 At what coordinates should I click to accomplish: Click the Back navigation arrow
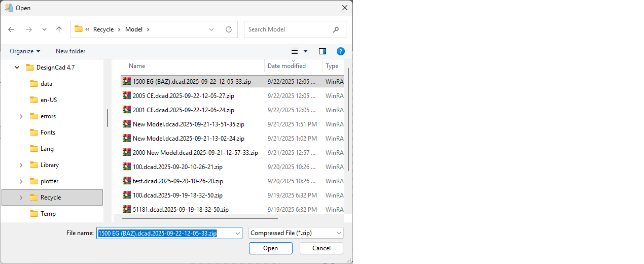point(11,29)
